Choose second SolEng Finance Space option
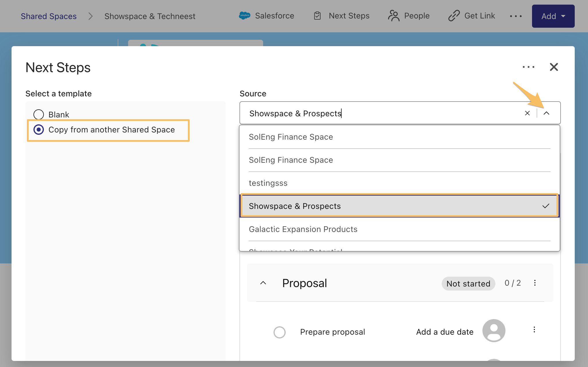The width and height of the screenshot is (588, 367). click(x=400, y=160)
